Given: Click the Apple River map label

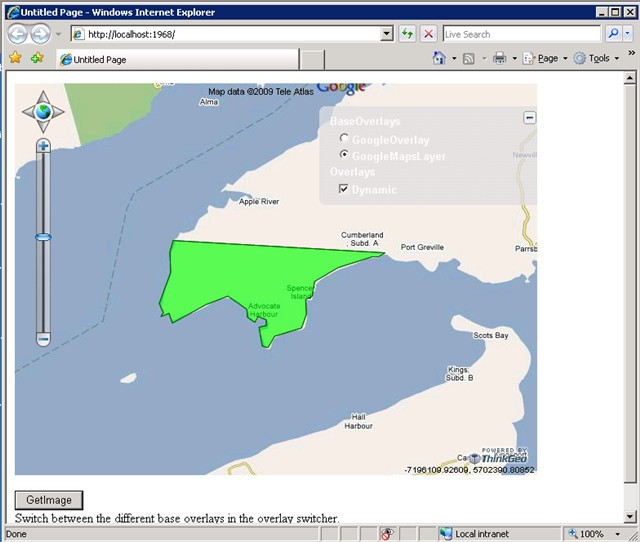Looking at the screenshot, I should click(x=259, y=201).
